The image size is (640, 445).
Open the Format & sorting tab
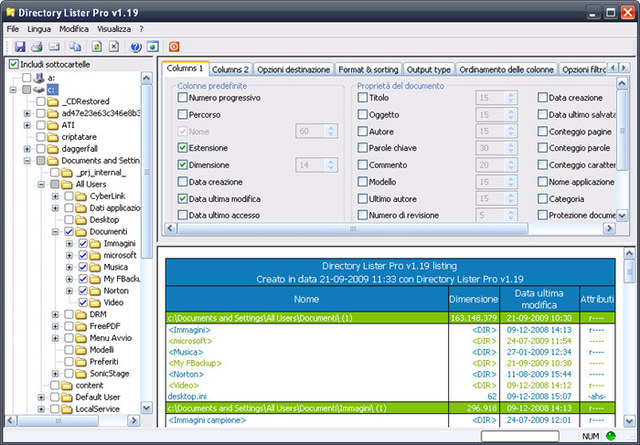point(368,69)
